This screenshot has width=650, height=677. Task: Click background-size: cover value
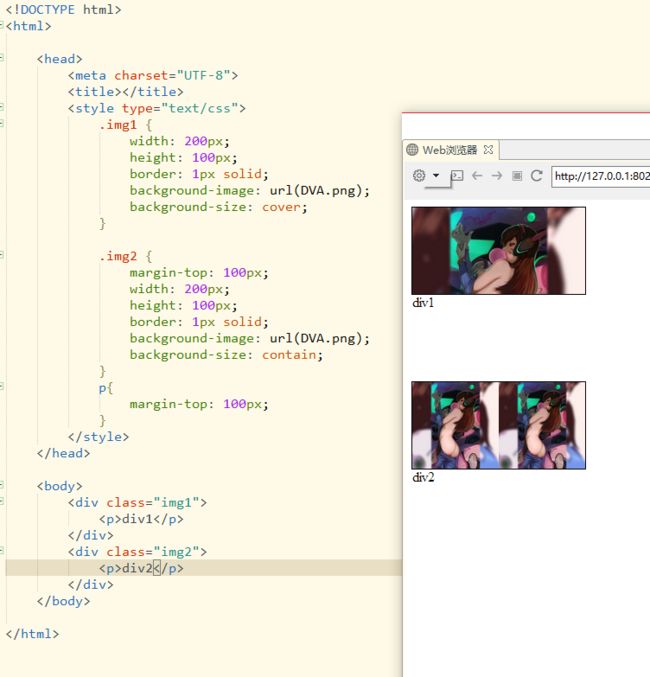[280, 207]
